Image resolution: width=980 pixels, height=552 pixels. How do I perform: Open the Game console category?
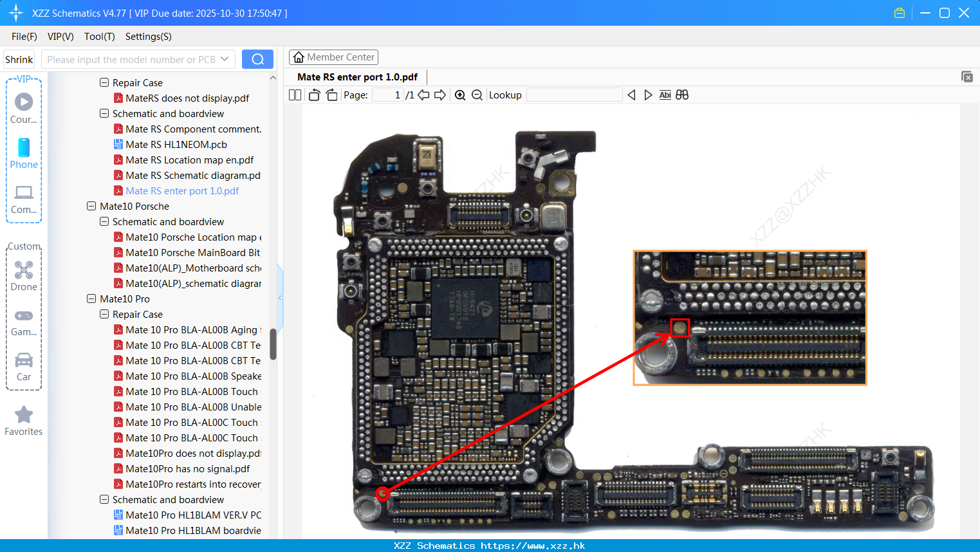(24, 322)
